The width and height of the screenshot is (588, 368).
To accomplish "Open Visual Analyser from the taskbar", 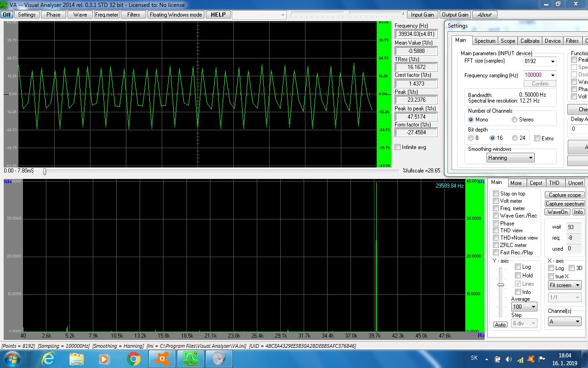I will pyautogui.click(x=190, y=358).
